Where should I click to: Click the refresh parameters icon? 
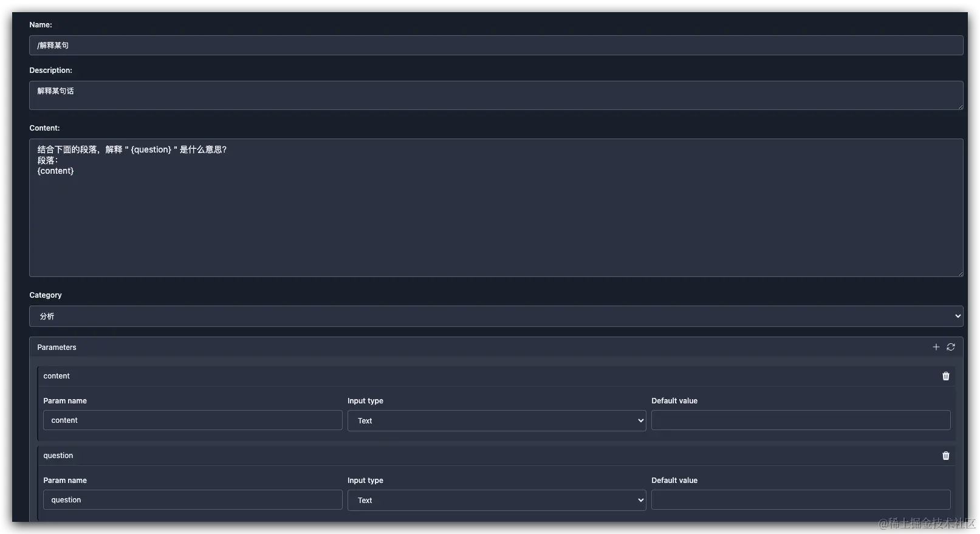tap(951, 347)
